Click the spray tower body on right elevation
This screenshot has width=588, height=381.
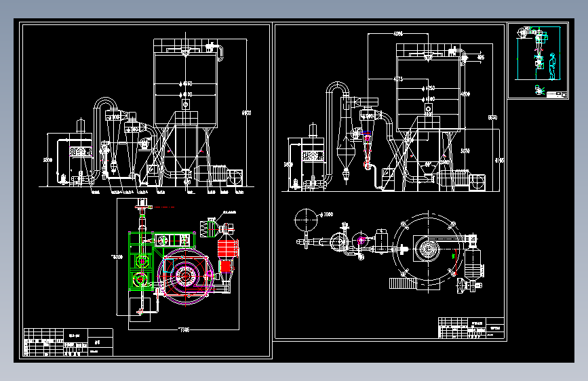coord(428,94)
